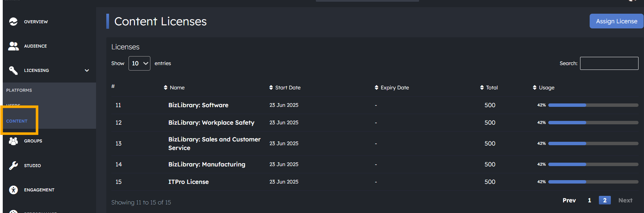Click the Search input field
The width and height of the screenshot is (644, 213).
tap(609, 63)
